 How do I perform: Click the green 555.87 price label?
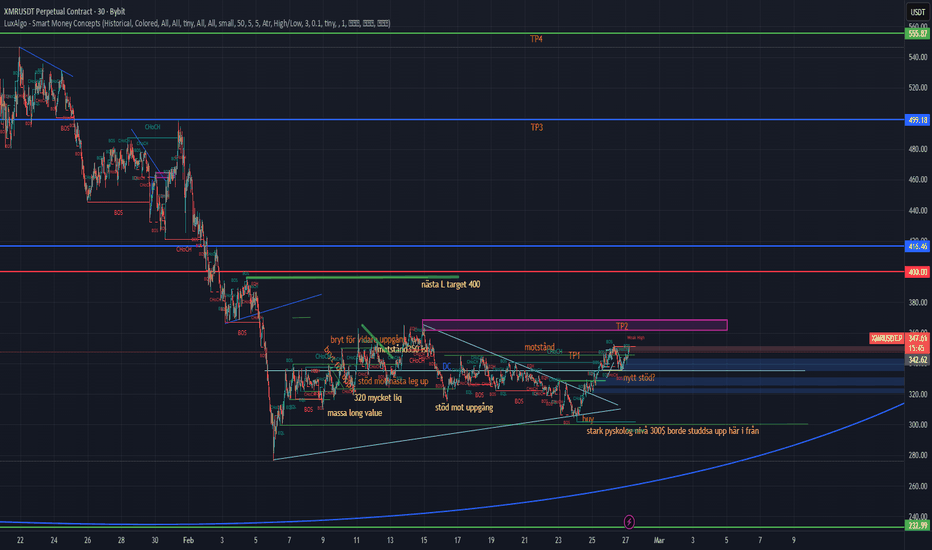[x=917, y=33]
